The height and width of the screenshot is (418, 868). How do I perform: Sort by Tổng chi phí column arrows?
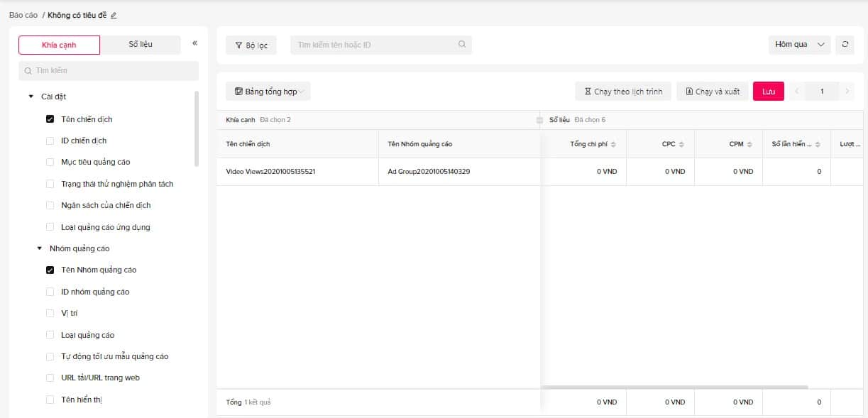click(613, 145)
